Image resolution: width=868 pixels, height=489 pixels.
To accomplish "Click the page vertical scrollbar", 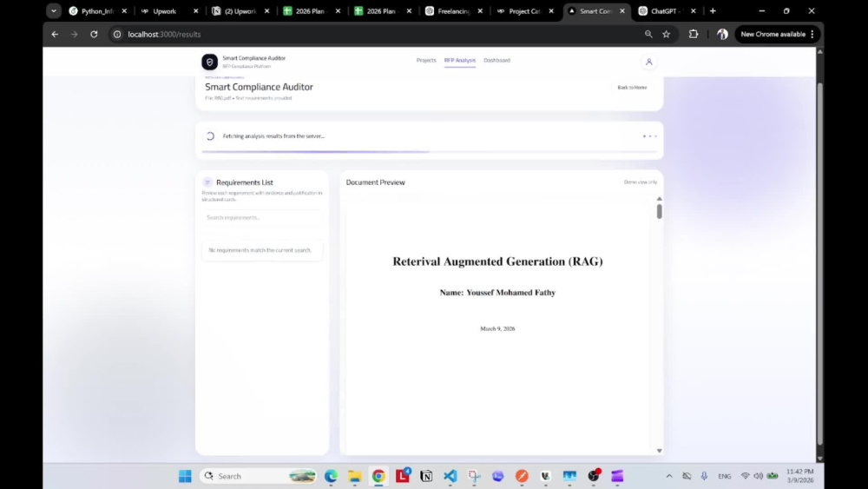I will tap(820, 263).
